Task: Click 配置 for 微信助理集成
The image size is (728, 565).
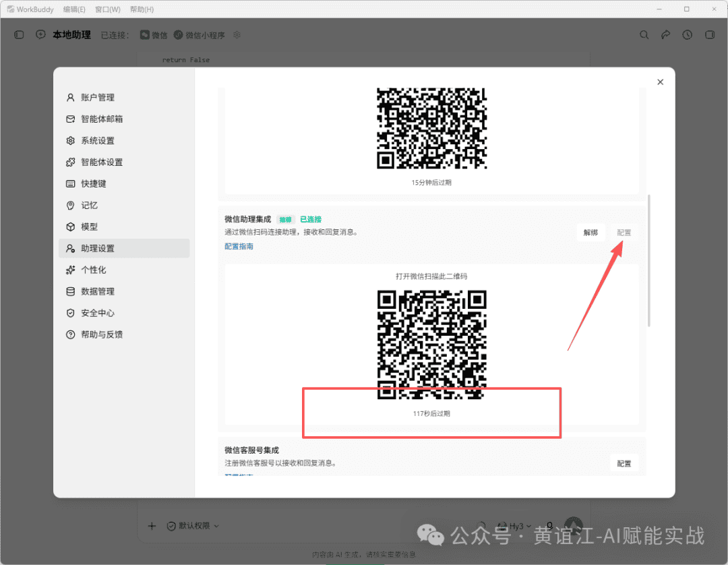Action: pos(624,233)
